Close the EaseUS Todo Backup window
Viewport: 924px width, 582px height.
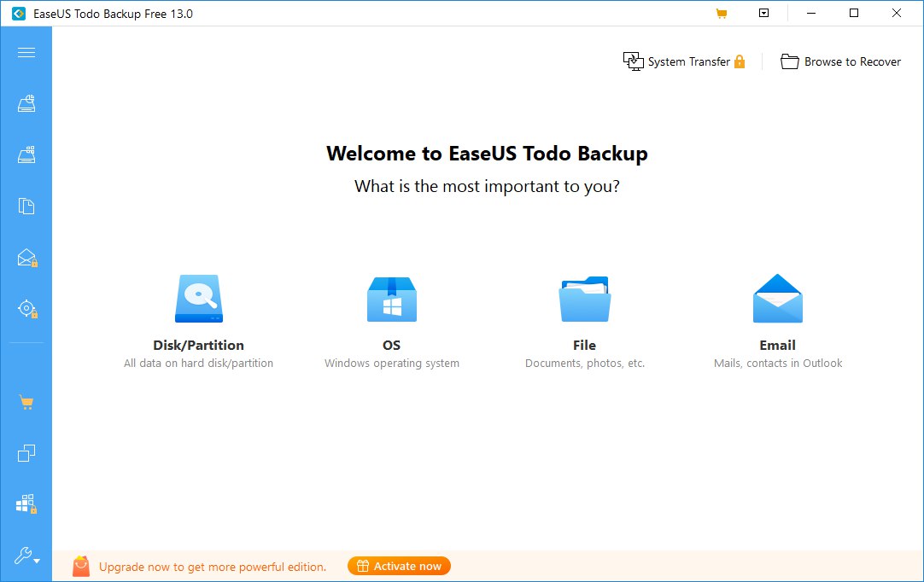[x=897, y=13]
